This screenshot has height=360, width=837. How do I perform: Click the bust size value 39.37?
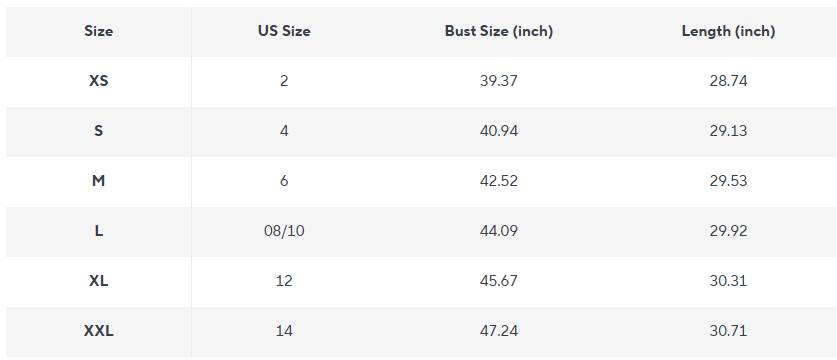tap(499, 81)
